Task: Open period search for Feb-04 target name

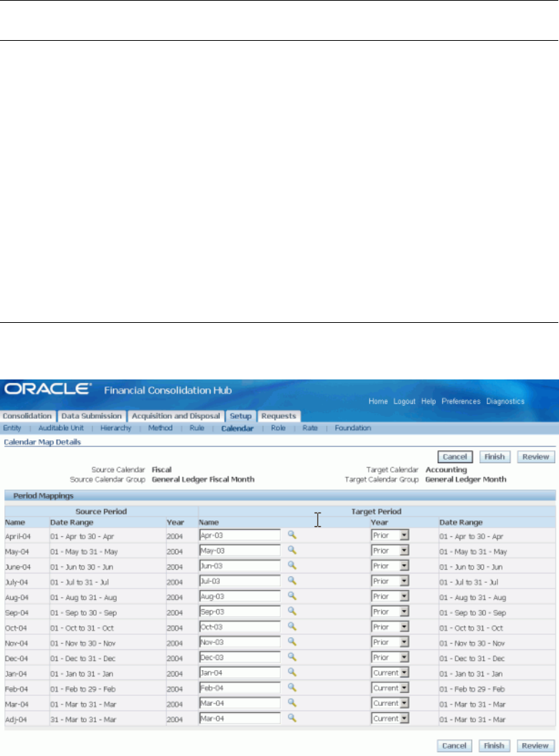Action: click(292, 687)
